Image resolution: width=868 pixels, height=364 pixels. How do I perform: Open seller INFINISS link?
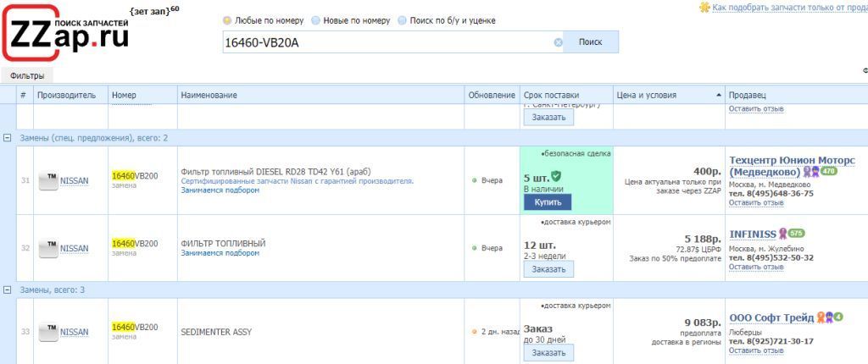pyautogui.click(x=753, y=234)
